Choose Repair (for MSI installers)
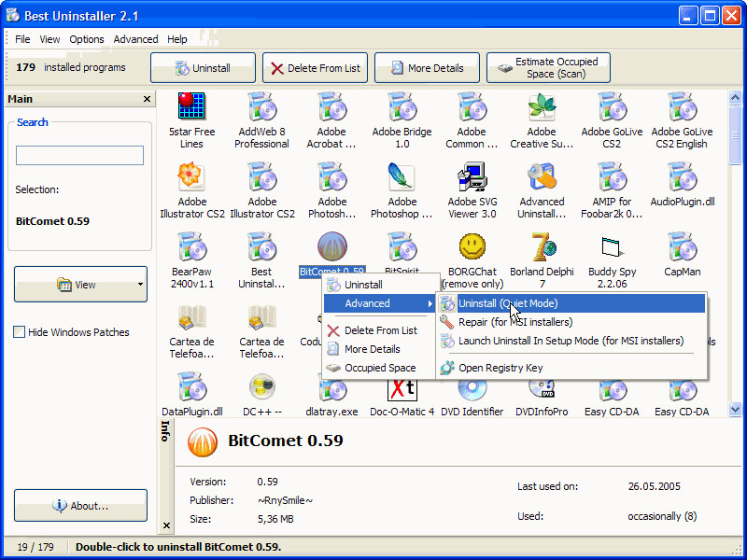The height and width of the screenshot is (560, 747). click(571, 322)
